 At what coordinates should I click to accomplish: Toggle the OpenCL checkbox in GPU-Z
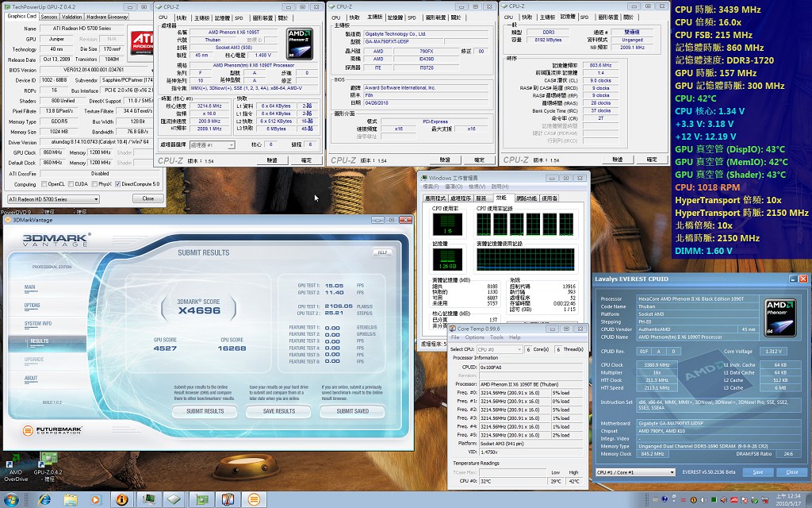tap(44, 184)
